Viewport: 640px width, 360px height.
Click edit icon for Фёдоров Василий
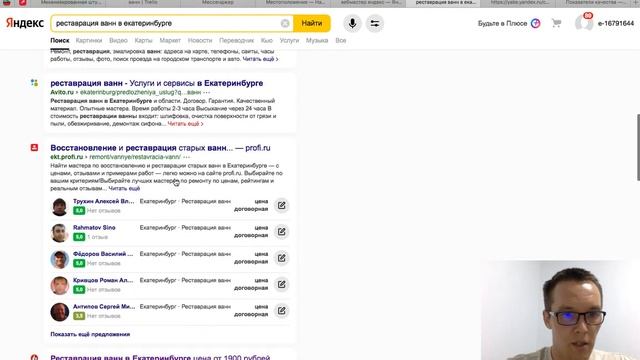[x=282, y=258]
